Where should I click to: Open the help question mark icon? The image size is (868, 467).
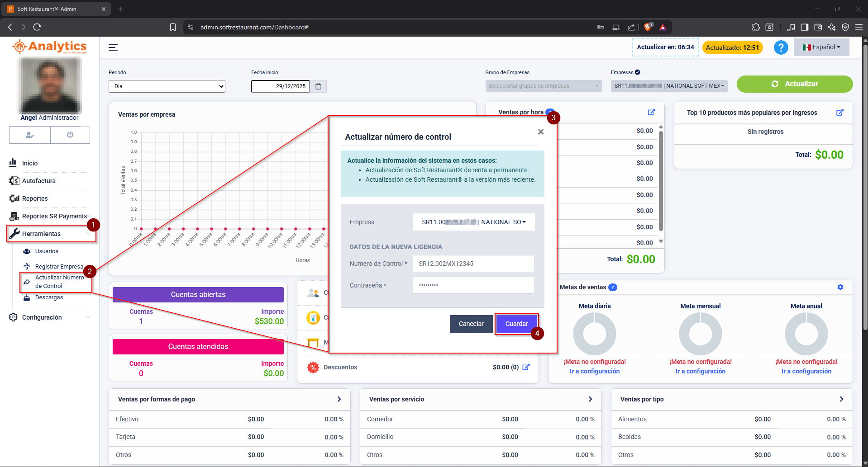pyautogui.click(x=781, y=47)
